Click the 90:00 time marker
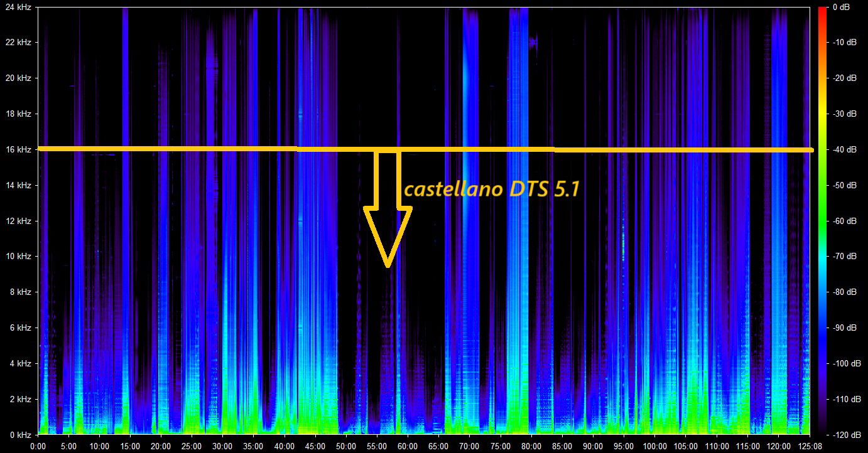 (x=592, y=446)
